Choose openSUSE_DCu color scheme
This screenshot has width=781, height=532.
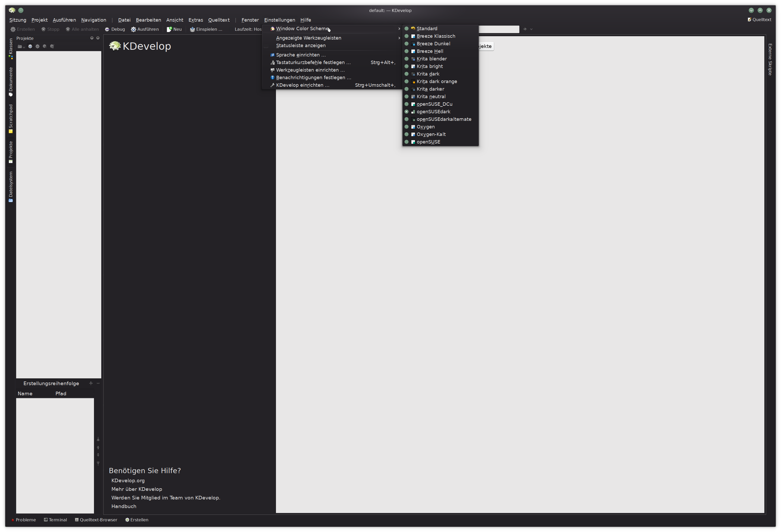(440, 104)
